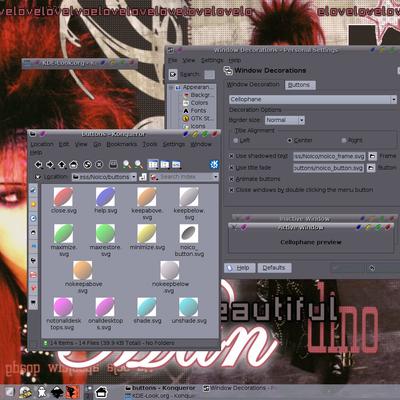Switch to the Buttons tab

(x=300, y=85)
